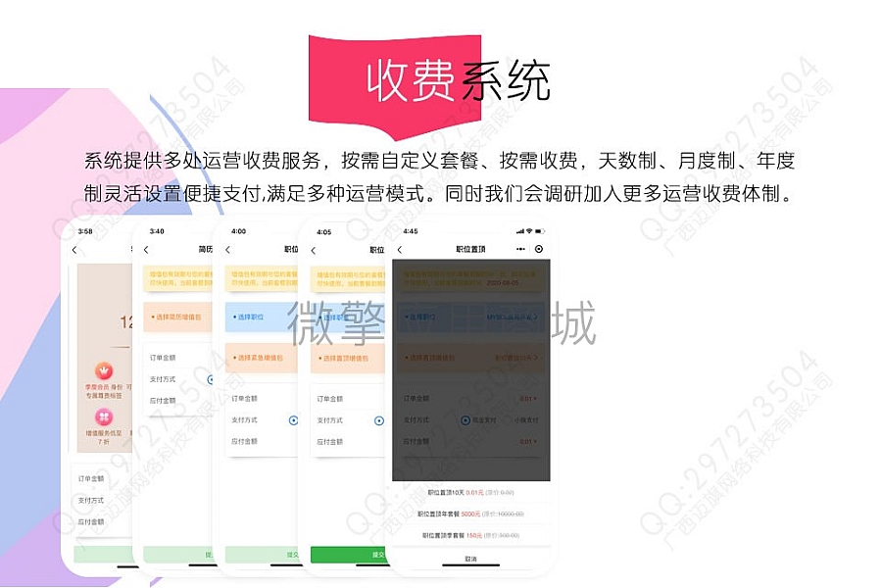Viewport: 882px width, 588px height.
Task: Click pale green submit button on 4:00 phone
Action: click(x=262, y=555)
